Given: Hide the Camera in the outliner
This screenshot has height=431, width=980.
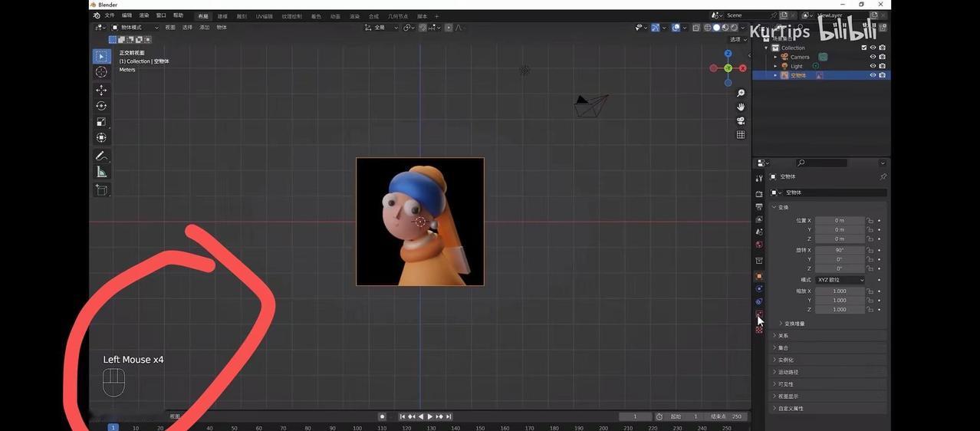Looking at the screenshot, I should click(x=873, y=57).
